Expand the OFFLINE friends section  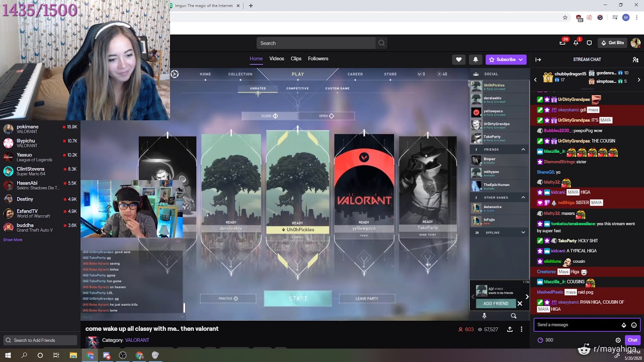523,233
